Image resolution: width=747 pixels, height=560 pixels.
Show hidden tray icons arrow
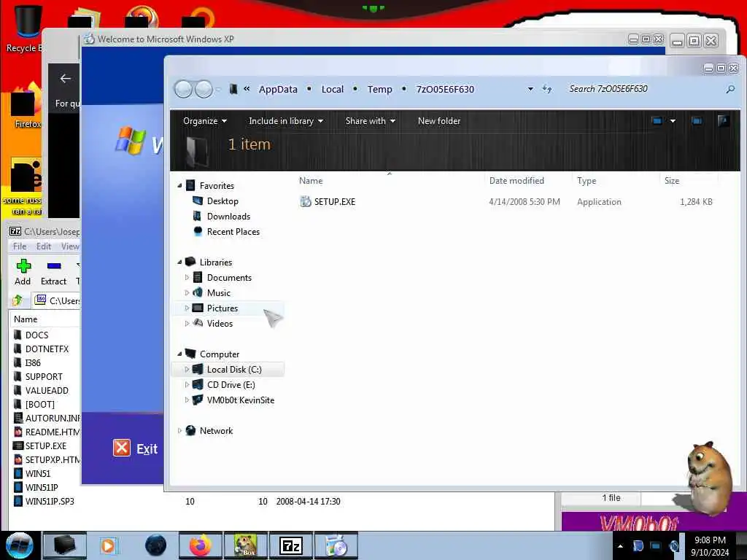point(620,546)
